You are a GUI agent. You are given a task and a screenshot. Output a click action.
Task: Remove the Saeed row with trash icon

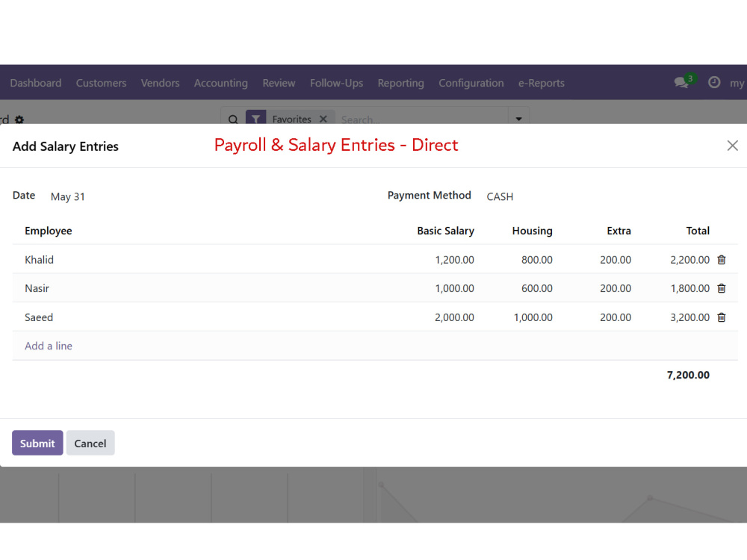(722, 317)
